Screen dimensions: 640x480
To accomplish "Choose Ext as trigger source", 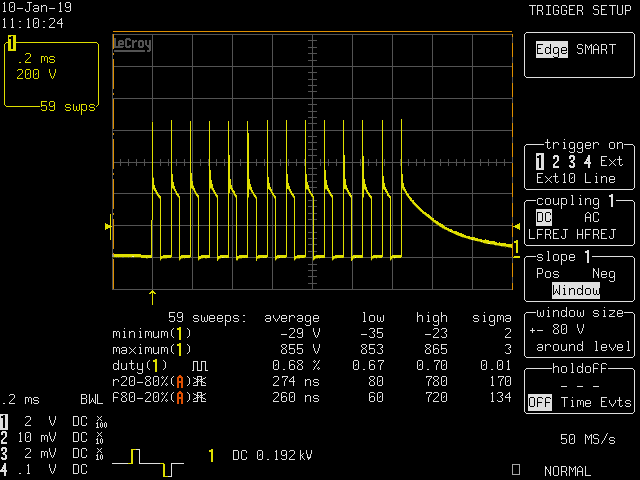I will (x=611, y=161).
